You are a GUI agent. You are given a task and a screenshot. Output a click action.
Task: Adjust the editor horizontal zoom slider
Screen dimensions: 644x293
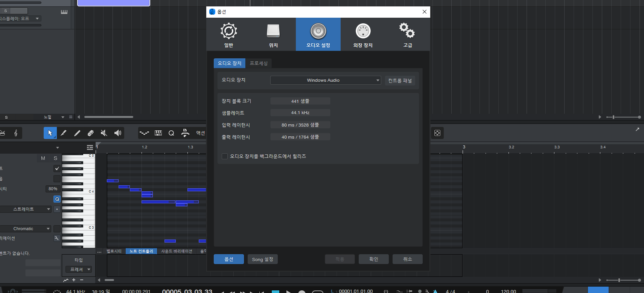coord(619,280)
